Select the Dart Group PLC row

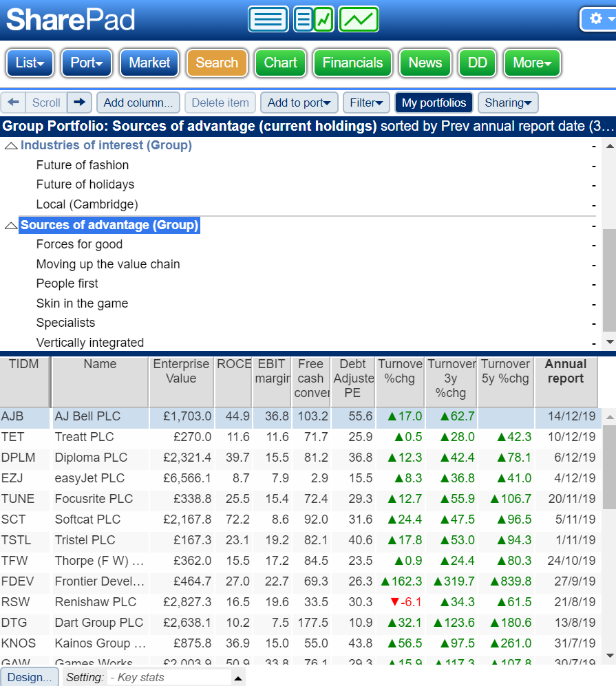click(300, 623)
